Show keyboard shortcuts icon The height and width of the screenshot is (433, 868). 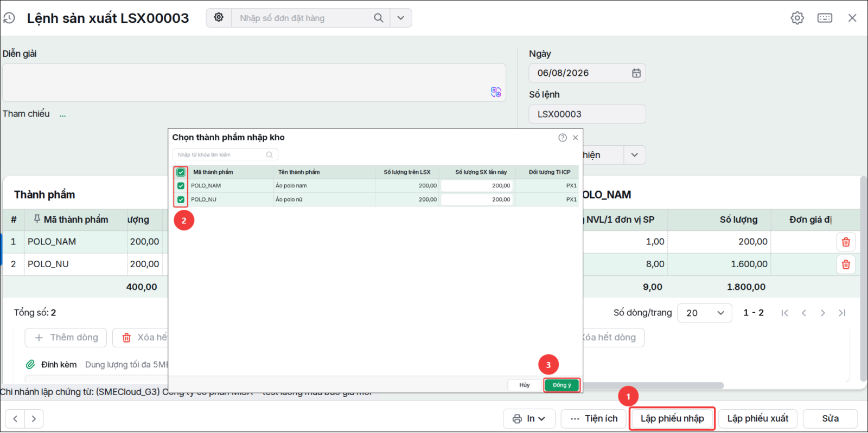(x=825, y=18)
